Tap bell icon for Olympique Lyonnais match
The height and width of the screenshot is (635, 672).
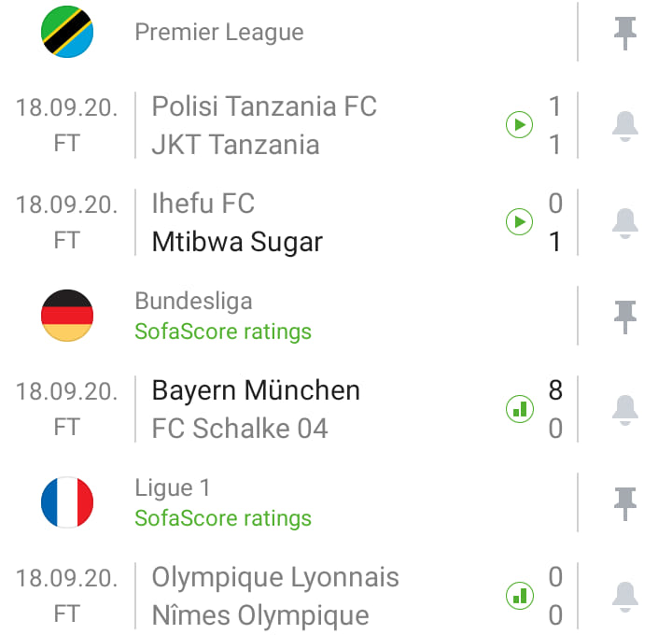[624, 597]
